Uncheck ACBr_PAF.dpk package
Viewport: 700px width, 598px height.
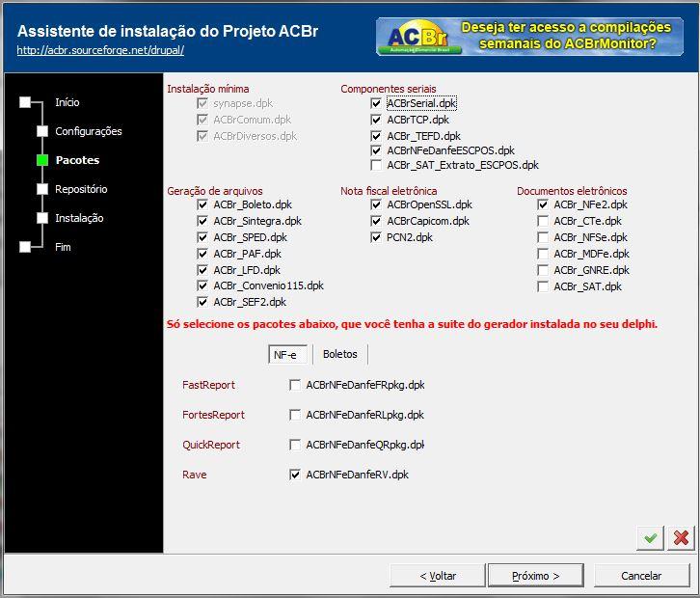pos(202,254)
